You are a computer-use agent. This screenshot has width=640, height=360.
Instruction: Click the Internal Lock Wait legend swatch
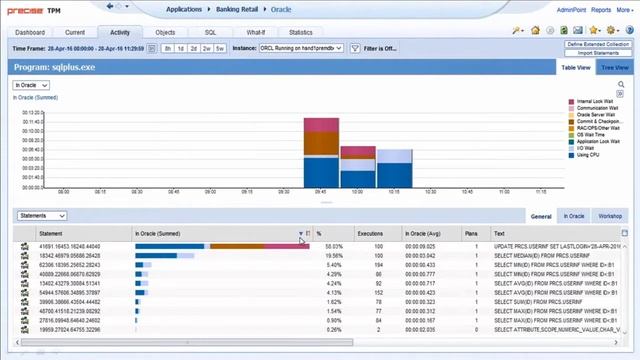coord(571,101)
